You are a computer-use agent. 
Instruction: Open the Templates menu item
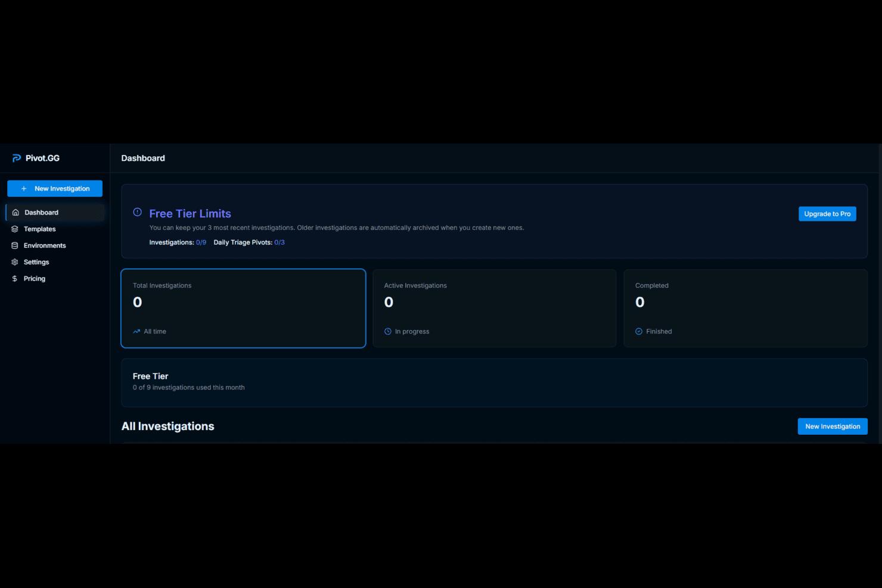[39, 229]
